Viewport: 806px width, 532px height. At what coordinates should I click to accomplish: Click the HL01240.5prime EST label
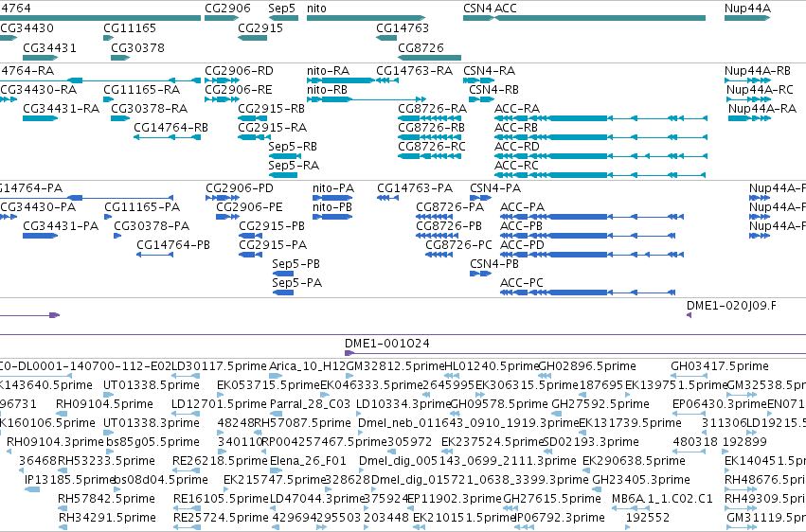[x=492, y=366]
